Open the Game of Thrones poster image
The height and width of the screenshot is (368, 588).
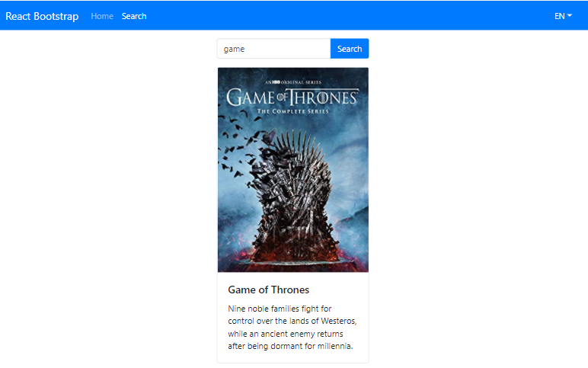(x=293, y=170)
